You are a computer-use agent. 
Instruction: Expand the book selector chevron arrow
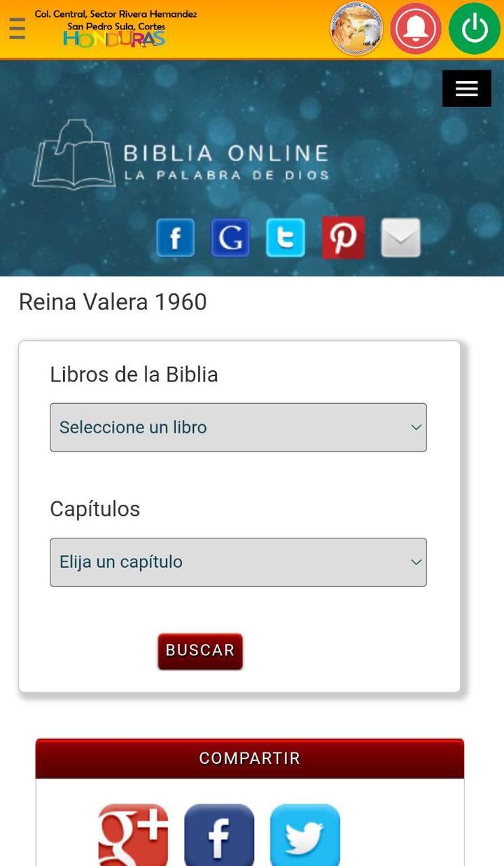click(416, 427)
